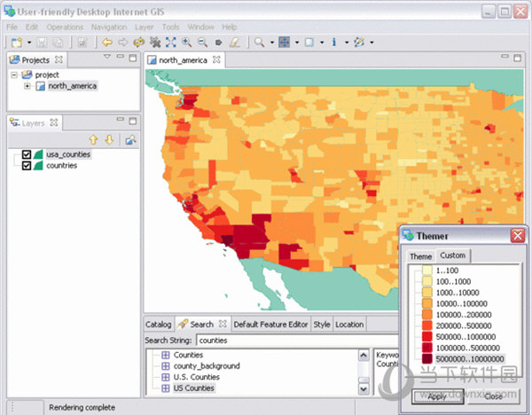
Task: Open the Catalog tab
Action: pos(158,325)
